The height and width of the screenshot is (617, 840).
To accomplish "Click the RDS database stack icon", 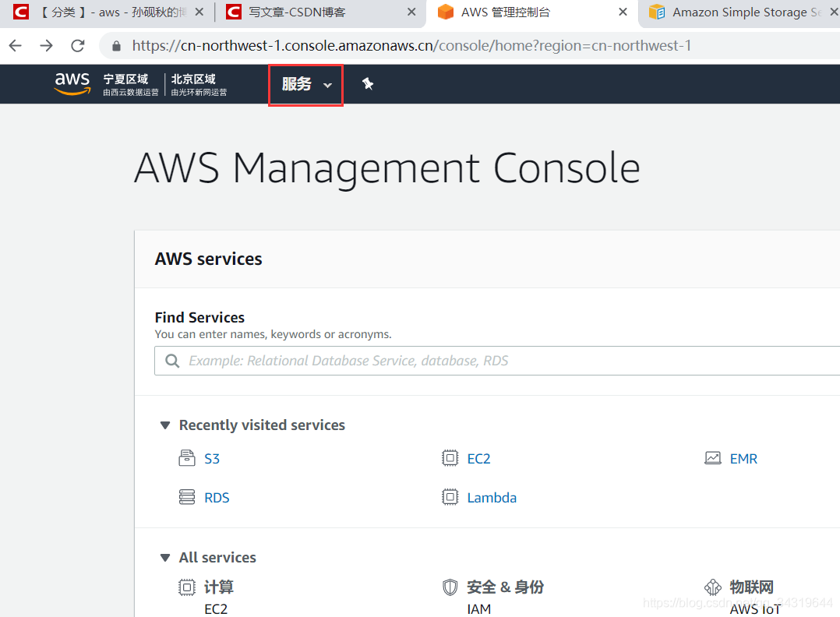I will [187, 497].
